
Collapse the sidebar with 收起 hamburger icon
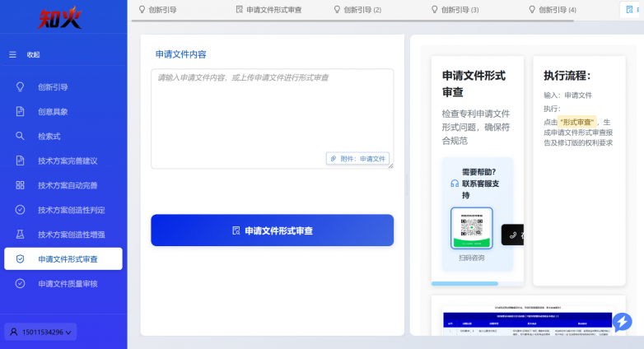coord(12,54)
